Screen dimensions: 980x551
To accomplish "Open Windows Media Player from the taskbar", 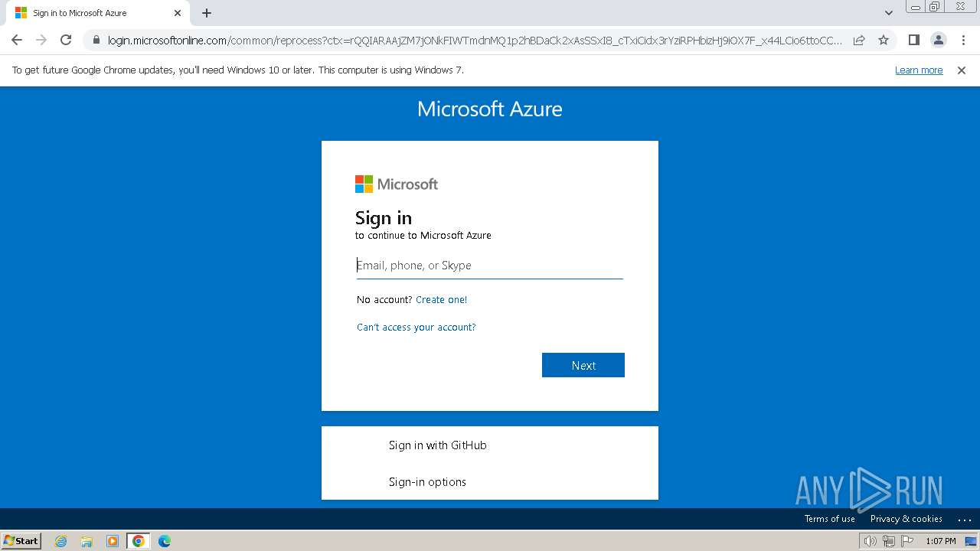I will 113,541.
